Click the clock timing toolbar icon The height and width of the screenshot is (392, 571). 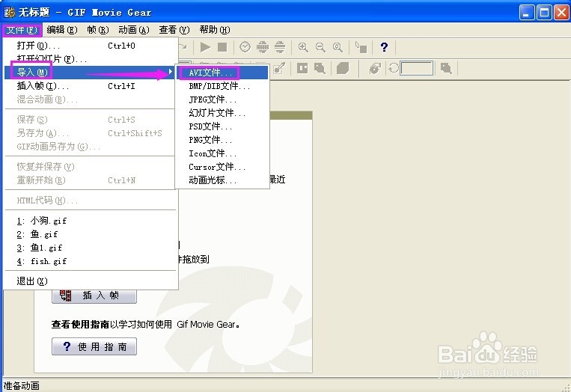click(245, 47)
